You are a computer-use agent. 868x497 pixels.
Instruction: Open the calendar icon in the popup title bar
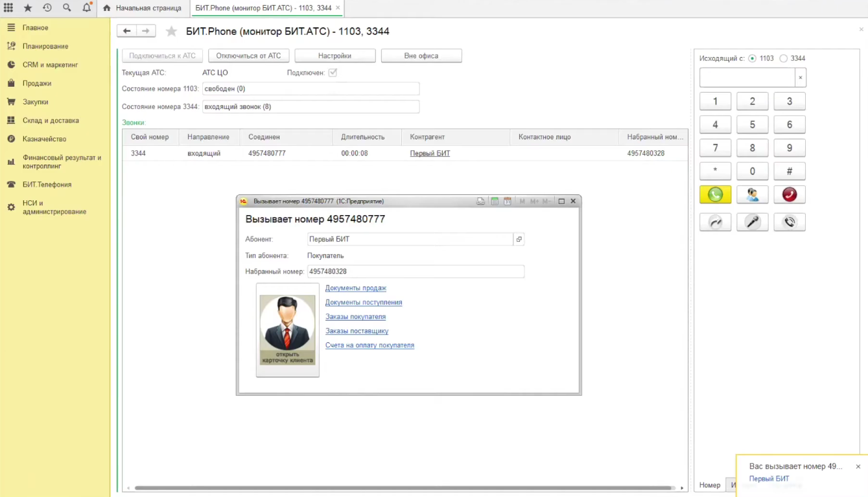pyautogui.click(x=508, y=202)
